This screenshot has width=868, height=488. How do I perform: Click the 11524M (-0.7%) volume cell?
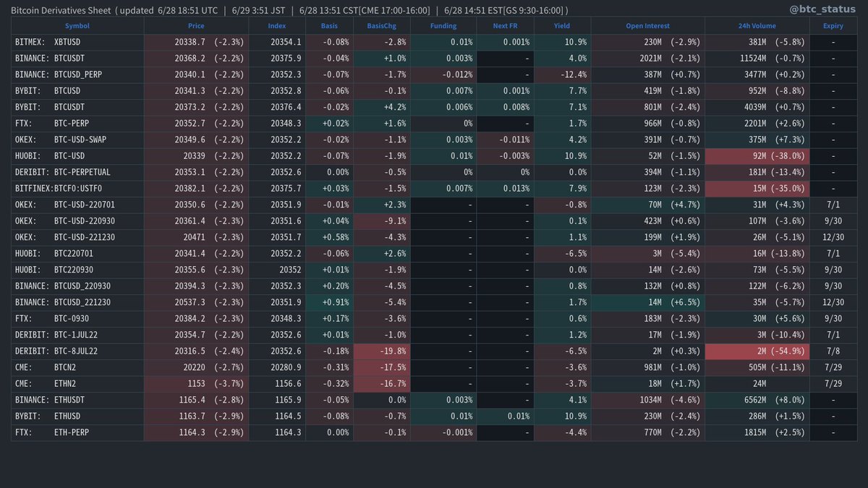pos(757,59)
